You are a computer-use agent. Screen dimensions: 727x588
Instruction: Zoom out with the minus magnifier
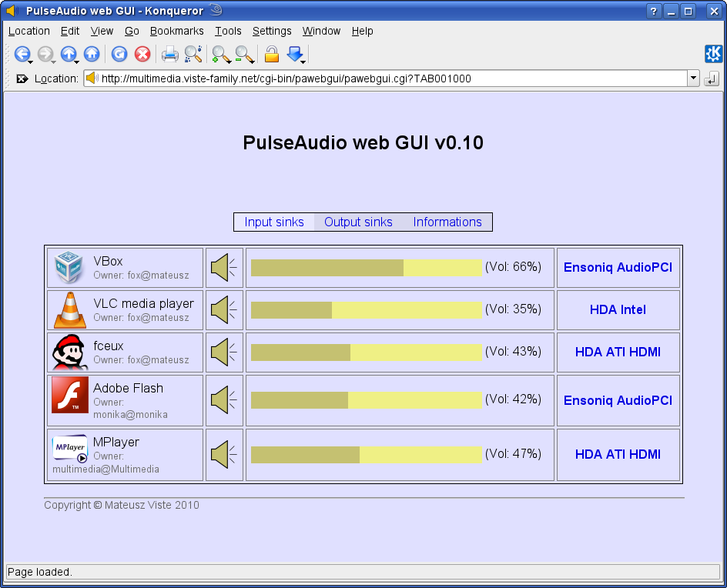coord(244,54)
